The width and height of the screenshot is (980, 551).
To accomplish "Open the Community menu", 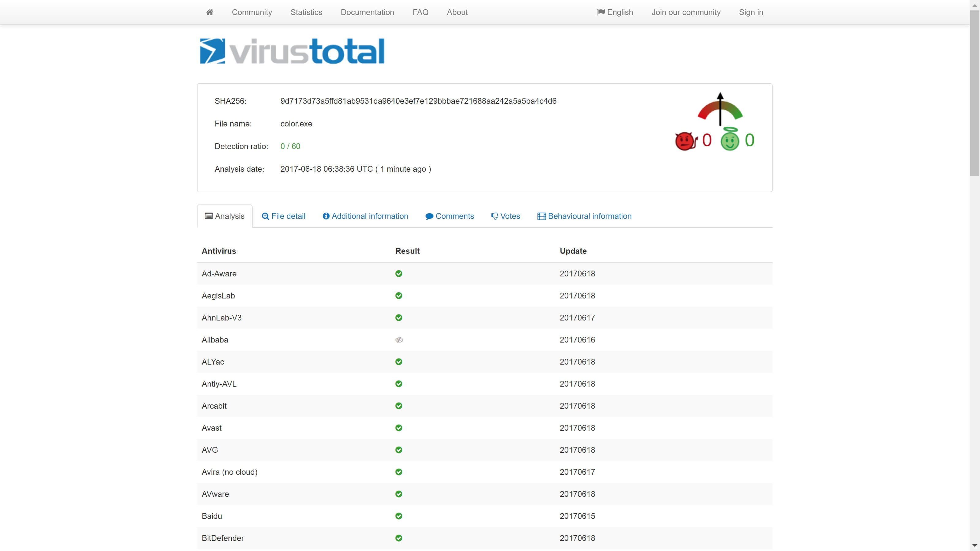I will tap(252, 12).
